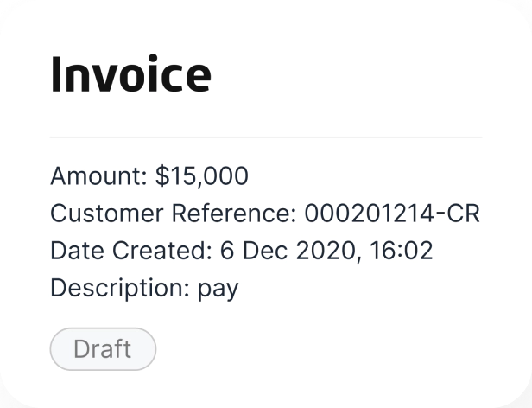Image resolution: width=532 pixels, height=408 pixels.
Task: Click the dollar sign in the amount
Action: pyautogui.click(x=162, y=176)
